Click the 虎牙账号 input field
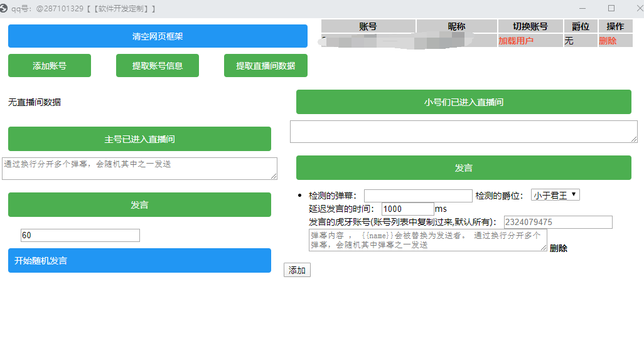Image resolution: width=644 pixels, height=341 pixels. pyautogui.click(x=557, y=223)
